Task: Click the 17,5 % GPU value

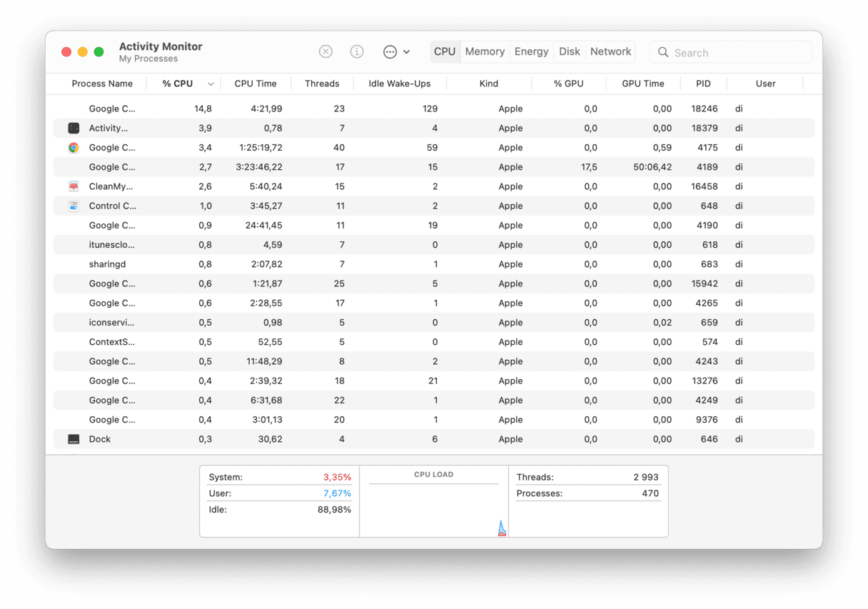Action: coord(589,167)
